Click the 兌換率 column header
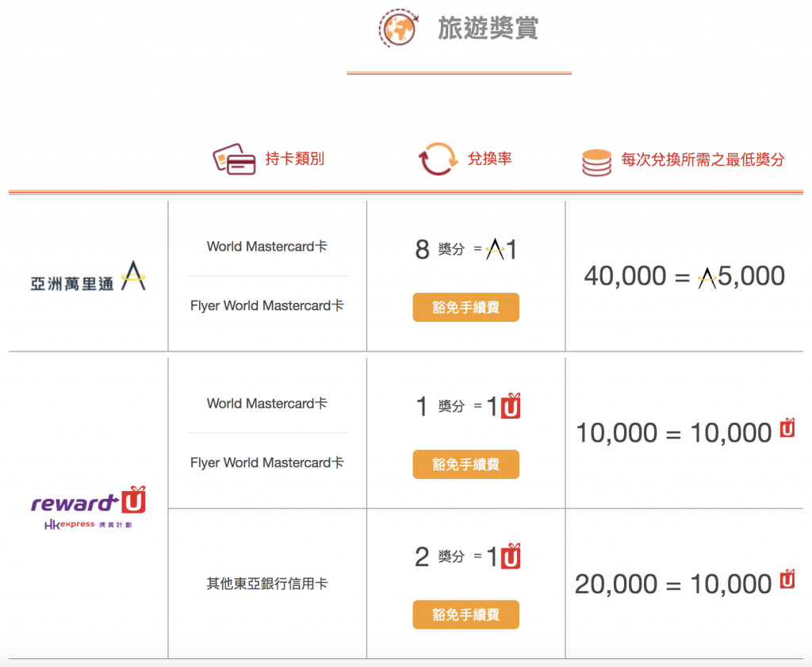The image size is (812, 667). [x=488, y=158]
